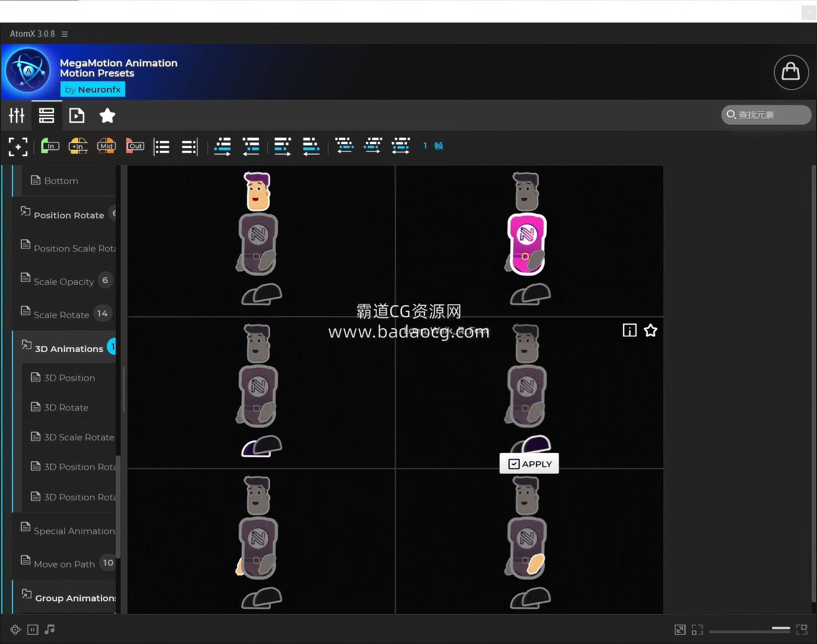817x644 pixels.
Task: Change the 1 frame offset value
Action: point(433,146)
